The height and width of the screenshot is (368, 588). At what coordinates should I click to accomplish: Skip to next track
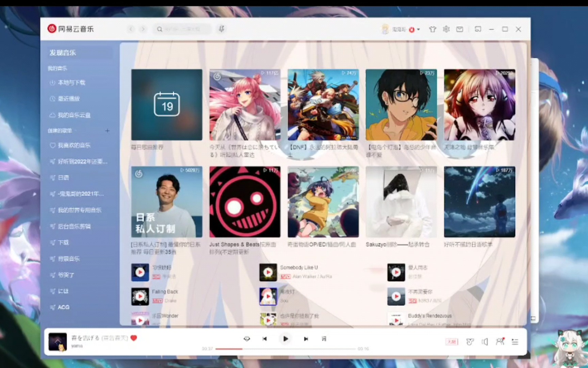(x=306, y=339)
